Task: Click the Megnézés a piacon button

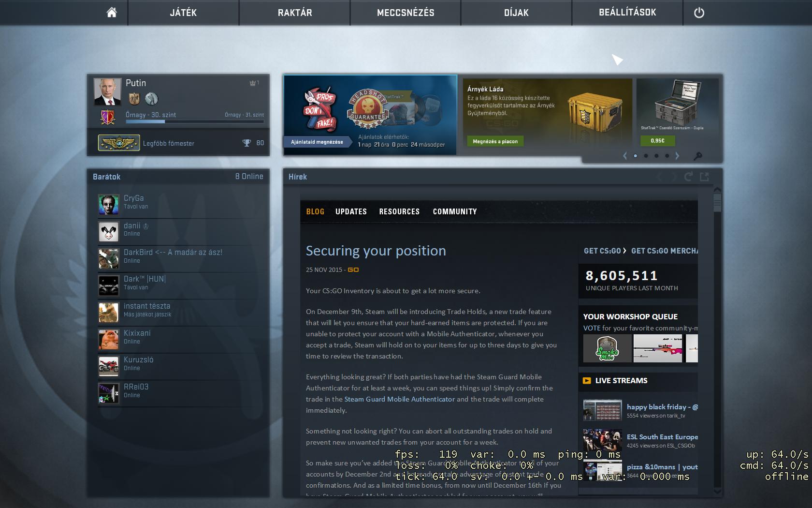Action: pos(495,141)
